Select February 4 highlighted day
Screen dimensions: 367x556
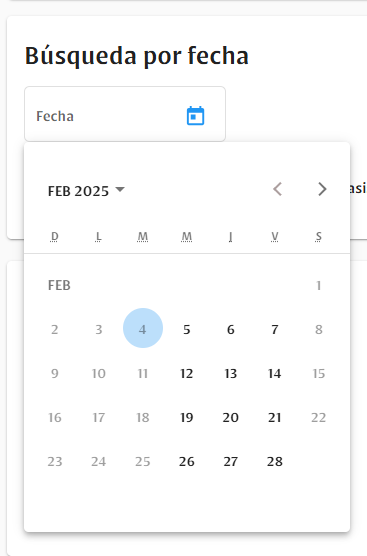[x=143, y=328]
